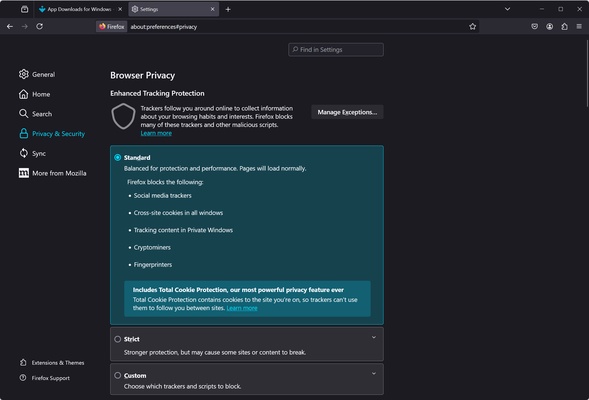Select Privacy & Security category
589x400 pixels.
coord(52,134)
